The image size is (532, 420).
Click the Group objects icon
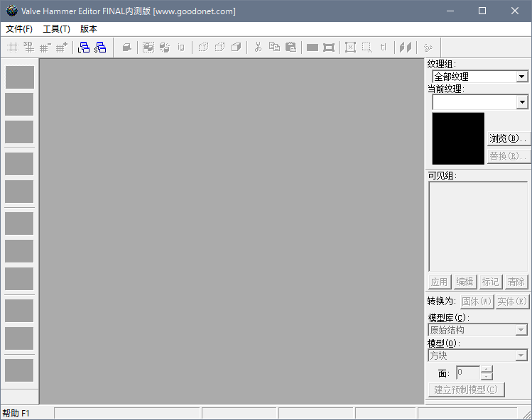click(x=148, y=47)
